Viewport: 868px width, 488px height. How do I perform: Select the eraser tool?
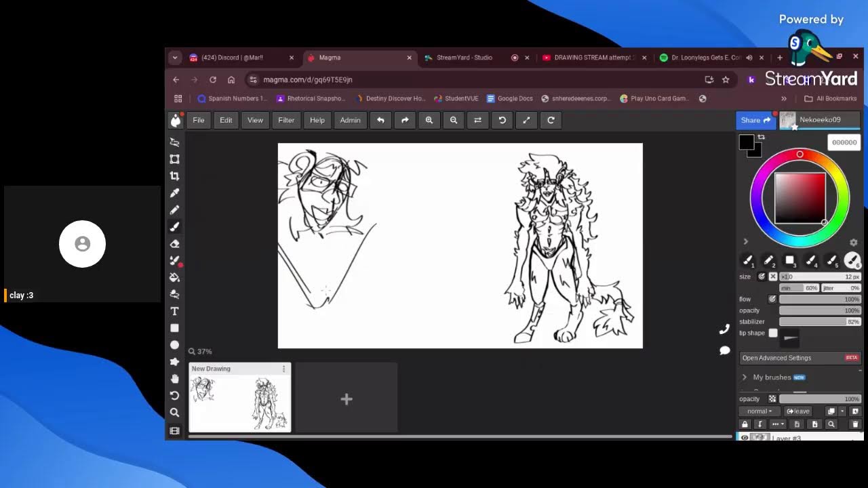click(174, 244)
